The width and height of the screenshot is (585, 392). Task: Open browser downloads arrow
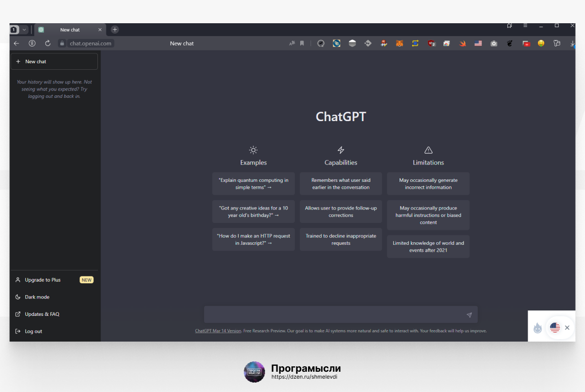click(572, 44)
